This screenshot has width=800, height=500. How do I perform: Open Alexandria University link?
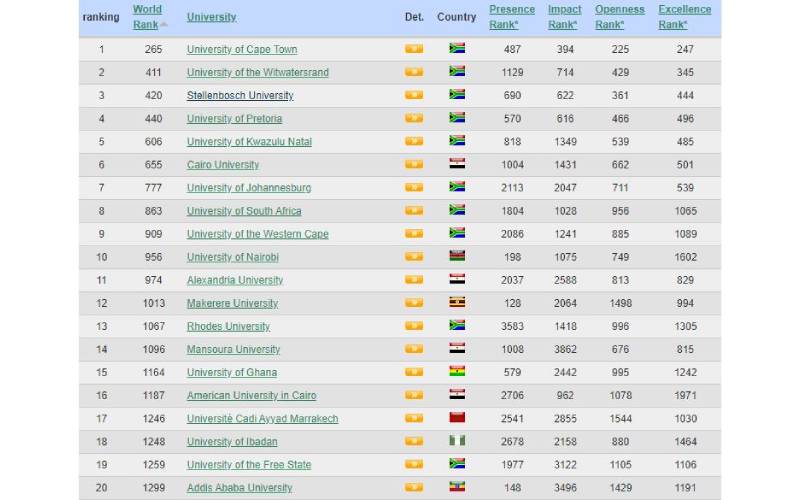[x=235, y=280]
